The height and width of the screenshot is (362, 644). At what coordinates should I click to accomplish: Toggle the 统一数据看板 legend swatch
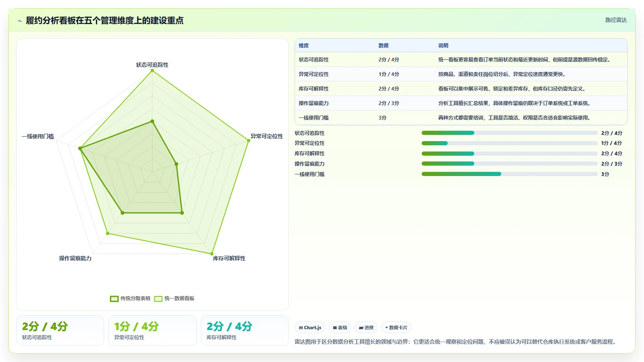click(158, 298)
